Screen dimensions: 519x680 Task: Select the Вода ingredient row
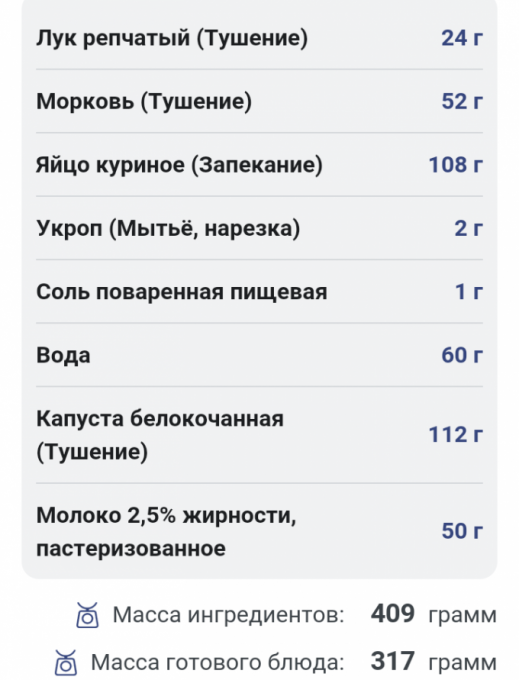pos(259,355)
